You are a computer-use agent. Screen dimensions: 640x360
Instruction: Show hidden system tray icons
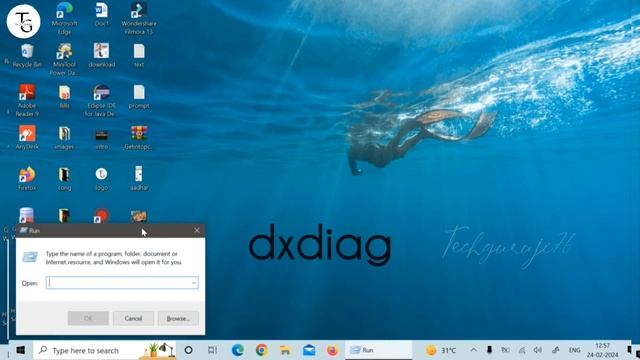tap(473, 350)
